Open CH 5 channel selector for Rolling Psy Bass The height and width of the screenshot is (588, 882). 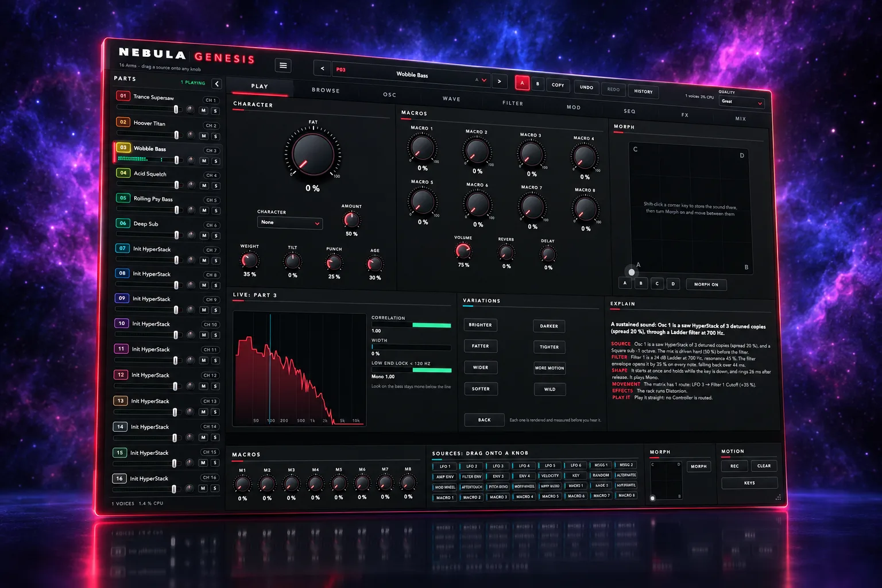point(211,200)
